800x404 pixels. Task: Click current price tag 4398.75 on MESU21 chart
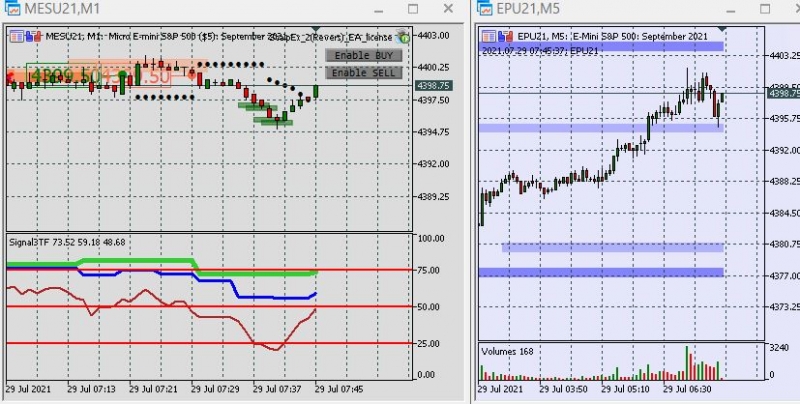(433, 86)
